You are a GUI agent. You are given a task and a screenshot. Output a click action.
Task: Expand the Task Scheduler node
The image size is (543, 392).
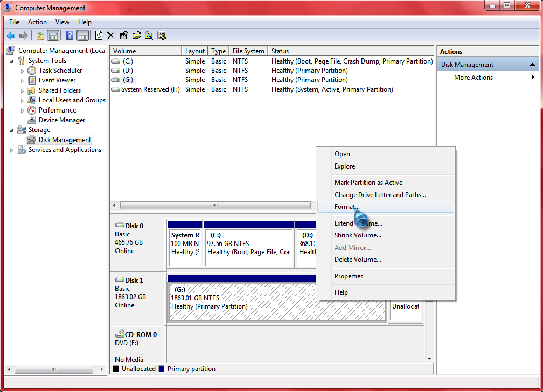point(22,71)
